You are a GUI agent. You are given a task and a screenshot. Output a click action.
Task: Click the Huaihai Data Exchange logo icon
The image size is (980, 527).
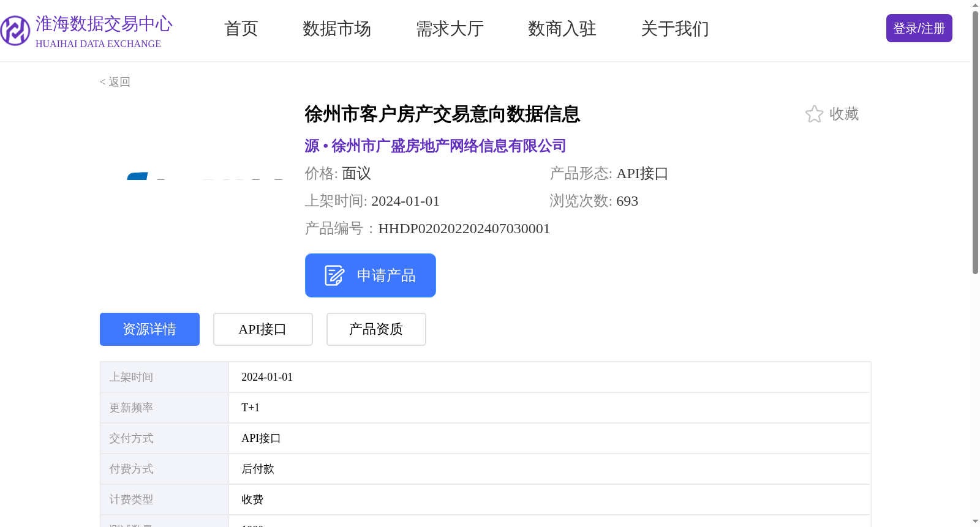(15, 31)
